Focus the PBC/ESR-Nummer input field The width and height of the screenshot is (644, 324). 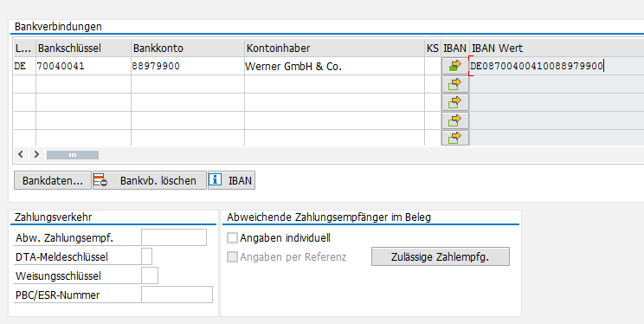pyautogui.click(x=177, y=295)
